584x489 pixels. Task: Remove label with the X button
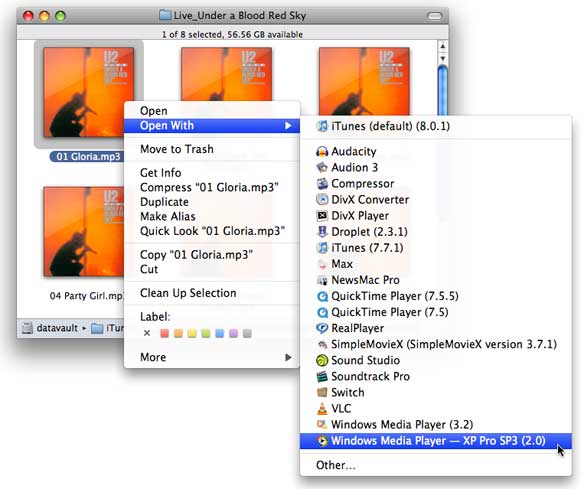[x=147, y=333]
